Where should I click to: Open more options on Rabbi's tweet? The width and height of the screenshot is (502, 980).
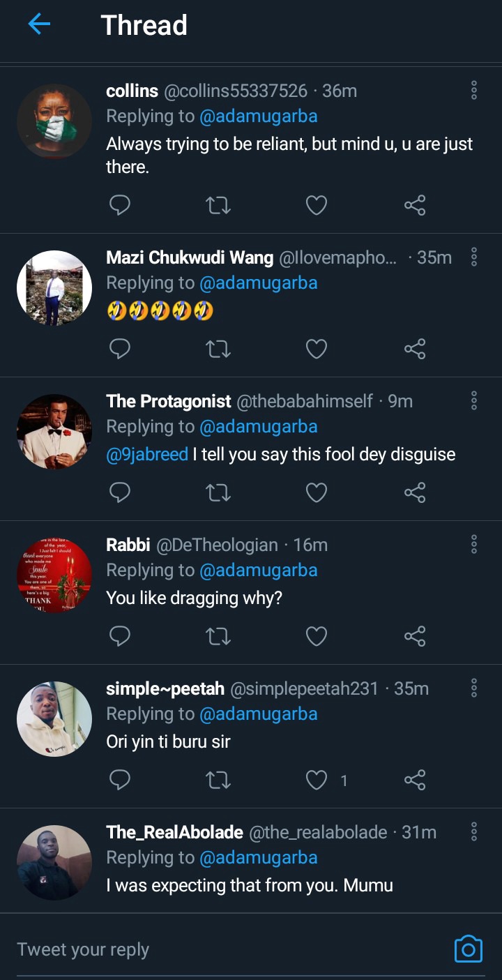[474, 545]
